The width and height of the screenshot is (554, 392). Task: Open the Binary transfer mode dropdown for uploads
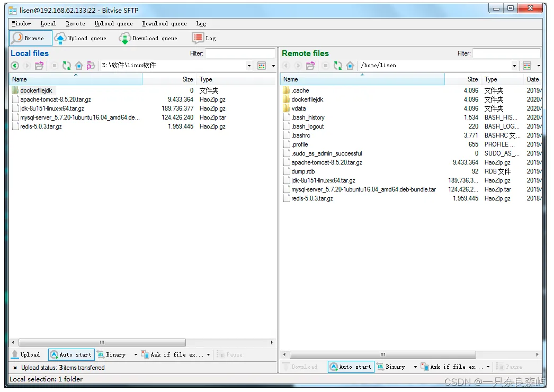point(136,354)
